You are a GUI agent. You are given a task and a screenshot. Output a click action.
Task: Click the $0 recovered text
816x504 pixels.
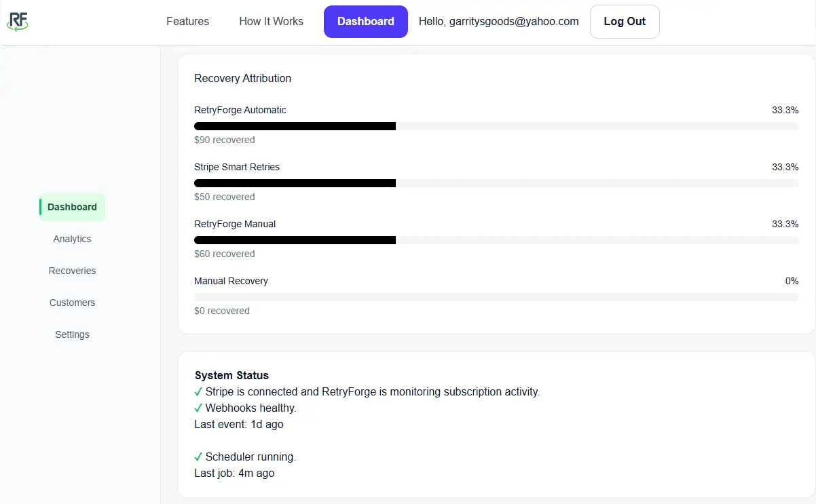click(x=222, y=311)
